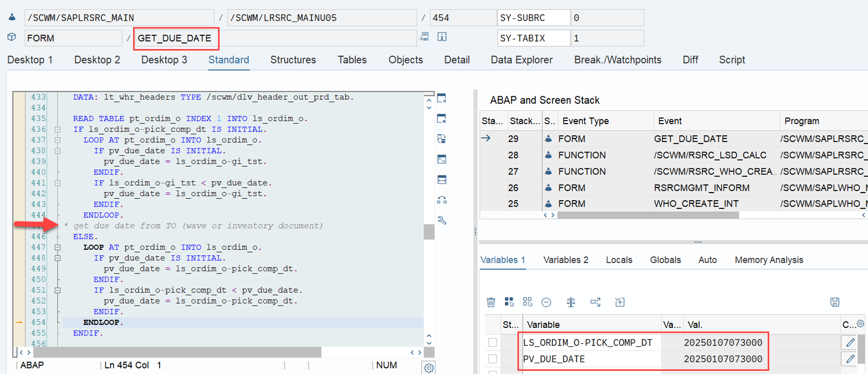Click the SY-SUBRC value field
The width and height of the screenshot is (868, 374).
[607, 17]
